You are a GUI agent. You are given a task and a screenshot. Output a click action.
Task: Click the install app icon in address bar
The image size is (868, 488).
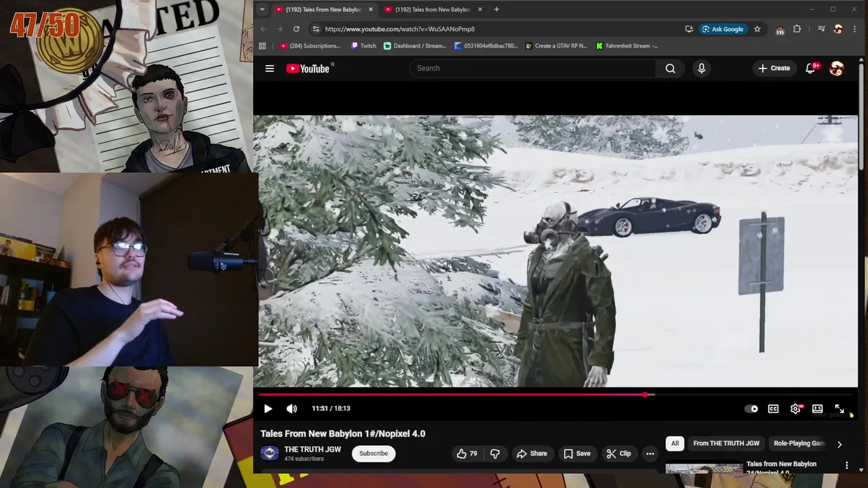point(689,29)
